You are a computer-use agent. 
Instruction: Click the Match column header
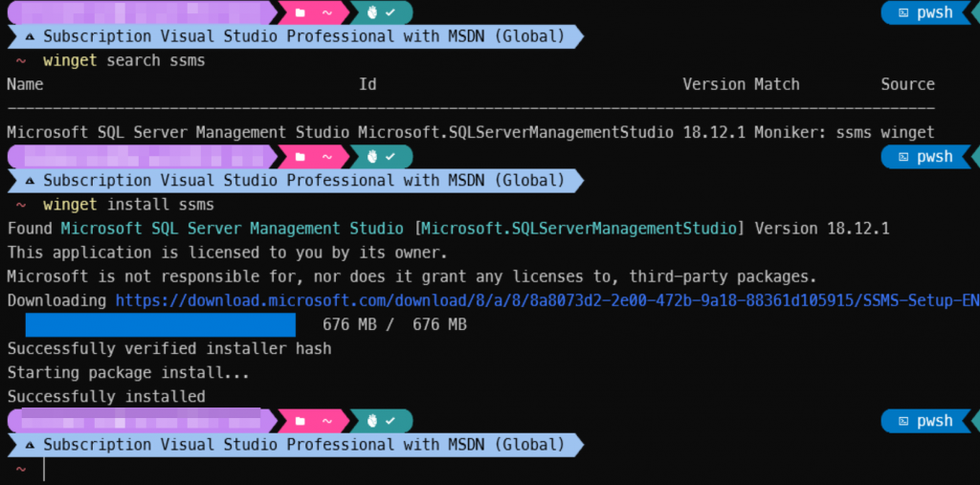[x=776, y=84]
